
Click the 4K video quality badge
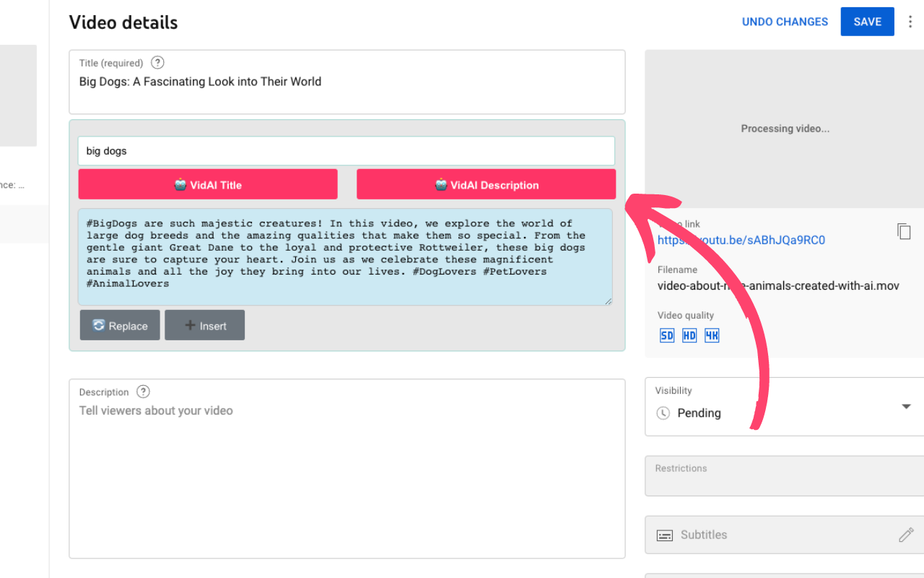click(x=712, y=335)
